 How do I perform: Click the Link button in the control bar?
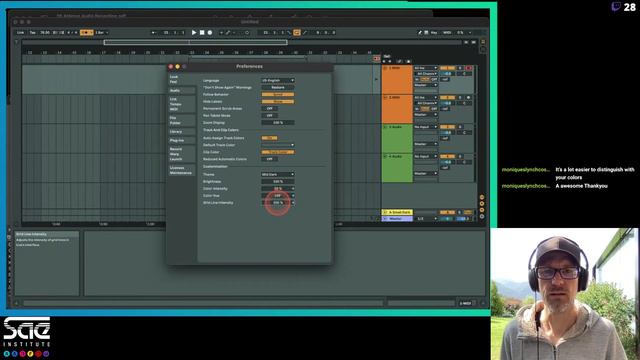pos(20,32)
